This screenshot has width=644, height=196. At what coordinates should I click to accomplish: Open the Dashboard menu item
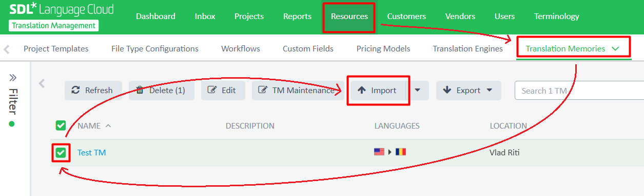[x=155, y=16]
